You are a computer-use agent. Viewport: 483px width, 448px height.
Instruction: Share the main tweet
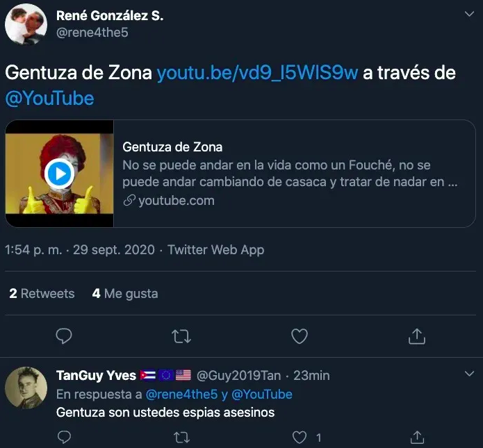pyautogui.click(x=416, y=336)
